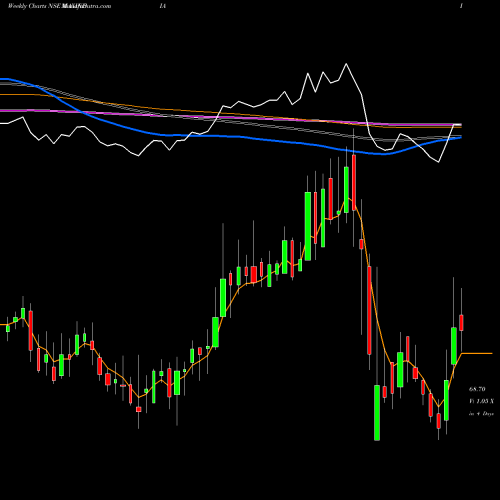Click the closing price value 68.70
500x500 pixels.
pyautogui.click(x=477, y=389)
